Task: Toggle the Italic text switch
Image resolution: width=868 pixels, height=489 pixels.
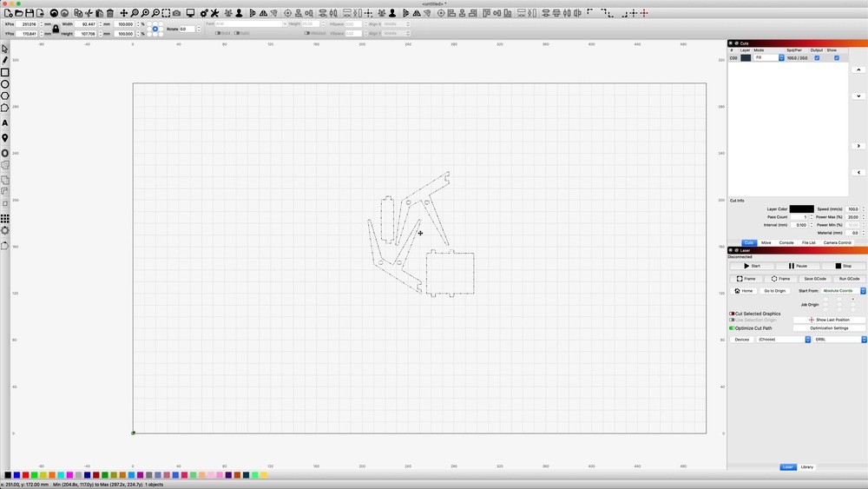Action: tap(236, 33)
